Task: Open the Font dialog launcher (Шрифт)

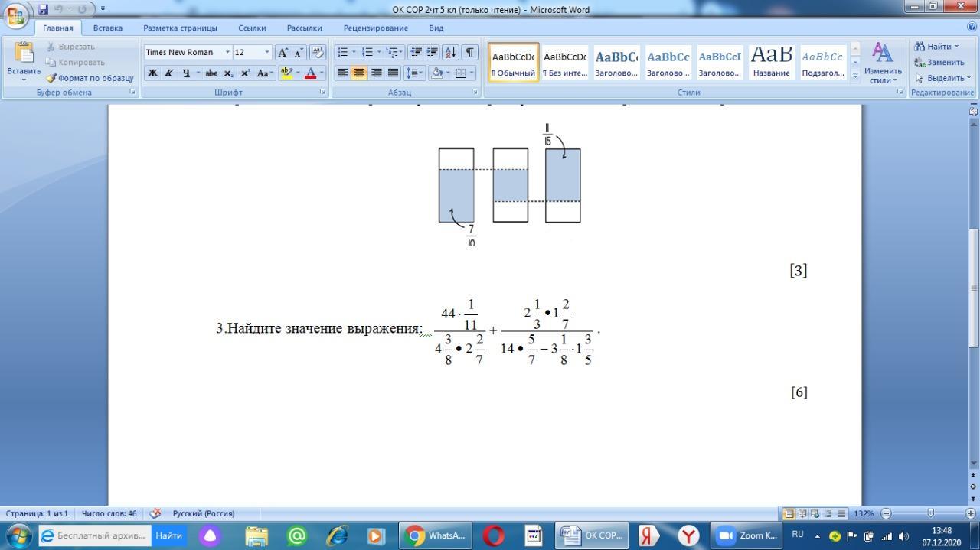Action: pyautogui.click(x=322, y=92)
